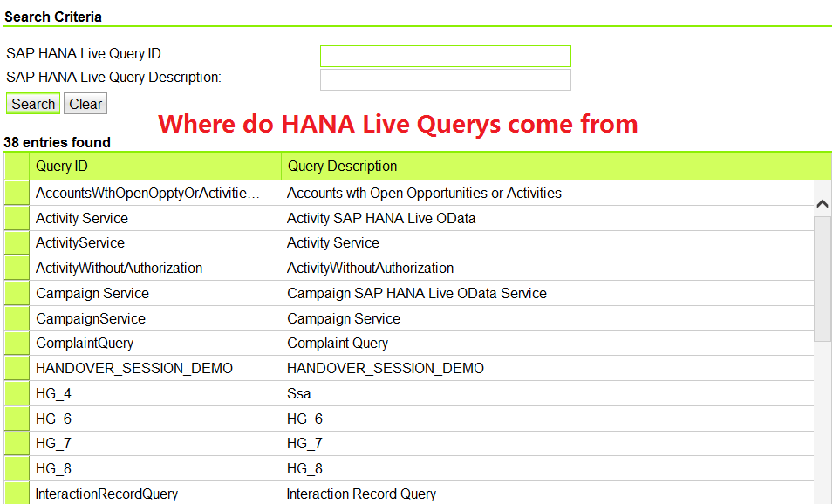Viewport: 840px width, 504px height.
Task: Click HG_7 in the Query ID column
Action: [53, 443]
